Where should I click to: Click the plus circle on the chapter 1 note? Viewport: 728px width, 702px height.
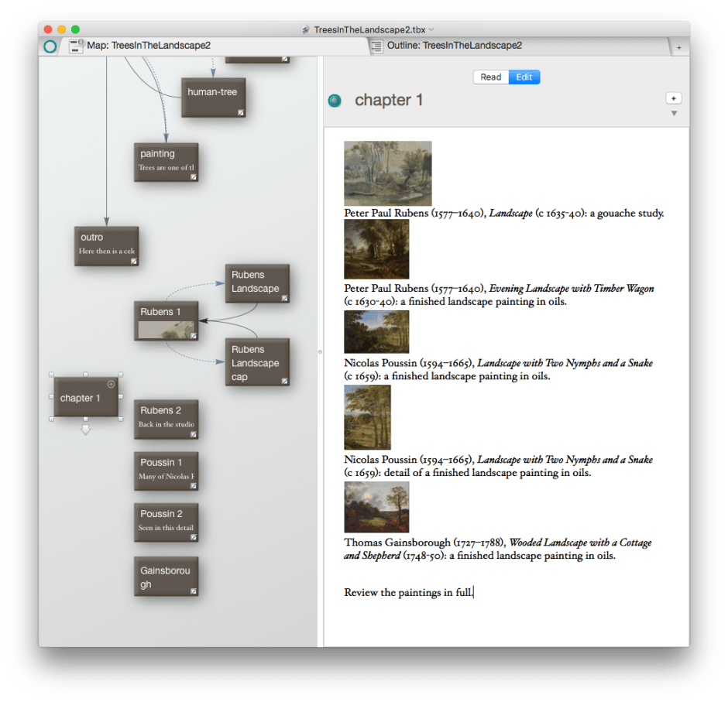111,384
